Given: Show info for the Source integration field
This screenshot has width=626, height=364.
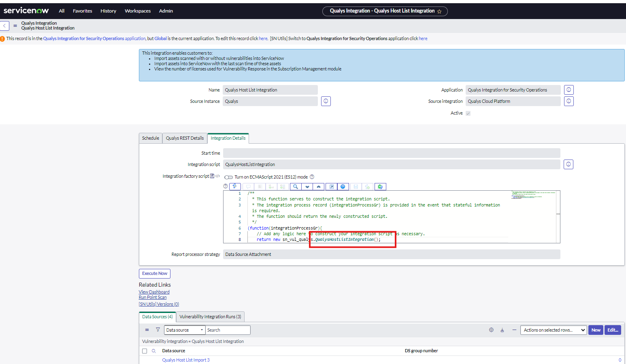Looking at the screenshot, I should click(569, 101).
